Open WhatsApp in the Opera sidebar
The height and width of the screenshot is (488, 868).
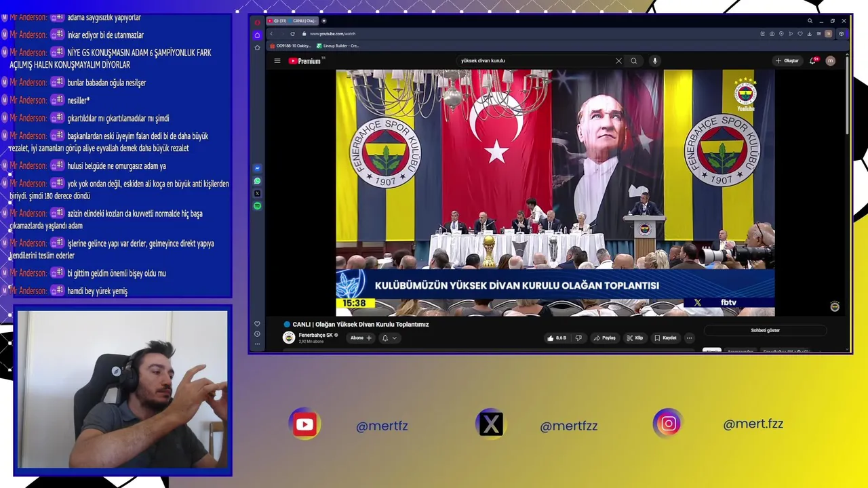(257, 181)
